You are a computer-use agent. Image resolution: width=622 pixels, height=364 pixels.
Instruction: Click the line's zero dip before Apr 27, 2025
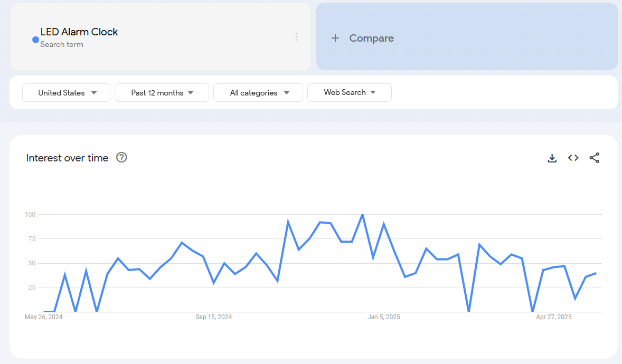coord(532,311)
